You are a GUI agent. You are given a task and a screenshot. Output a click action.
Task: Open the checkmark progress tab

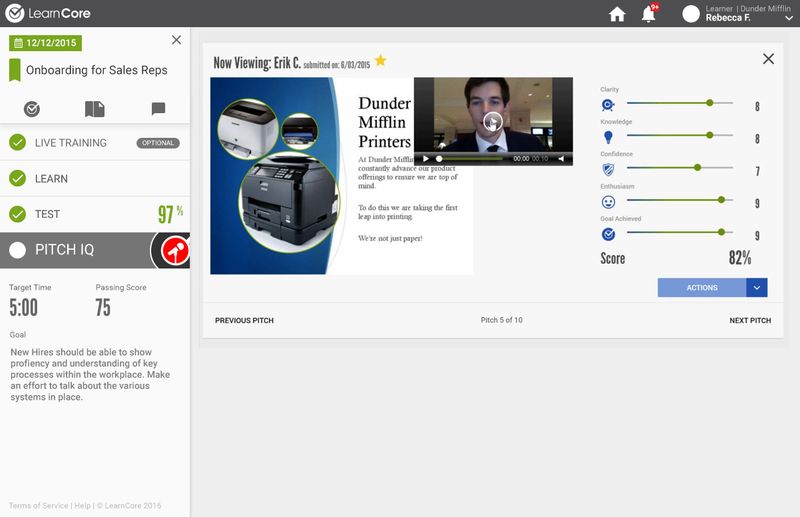pyautogui.click(x=32, y=109)
